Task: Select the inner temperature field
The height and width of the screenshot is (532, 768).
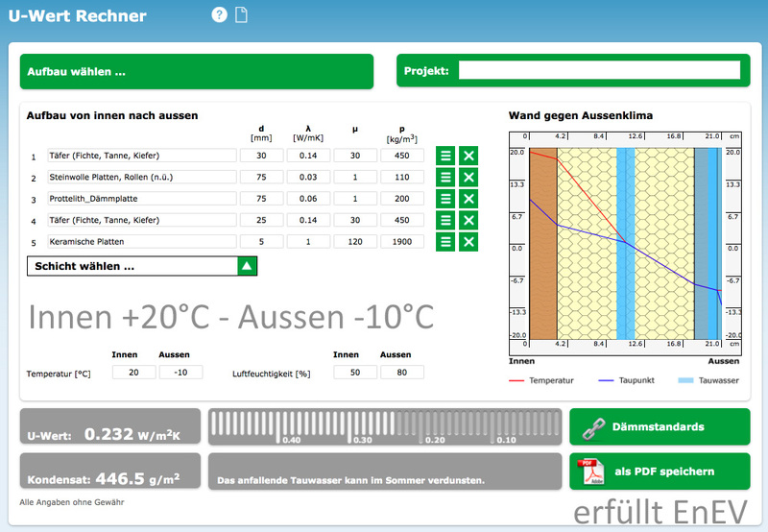Action: click(133, 373)
